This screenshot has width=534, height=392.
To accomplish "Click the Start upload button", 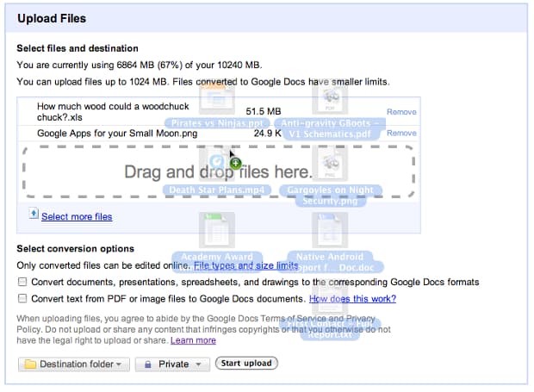I will pos(246,363).
